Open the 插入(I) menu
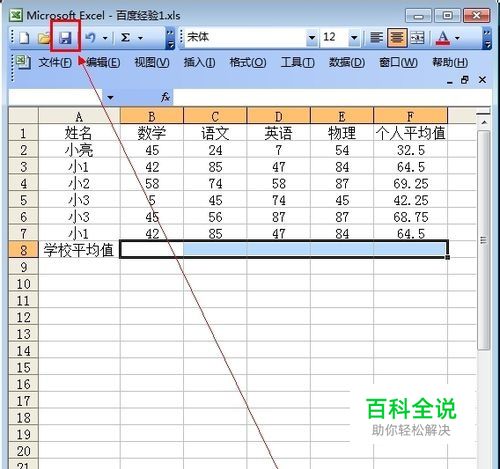This screenshot has width=500, height=469. 199,62
